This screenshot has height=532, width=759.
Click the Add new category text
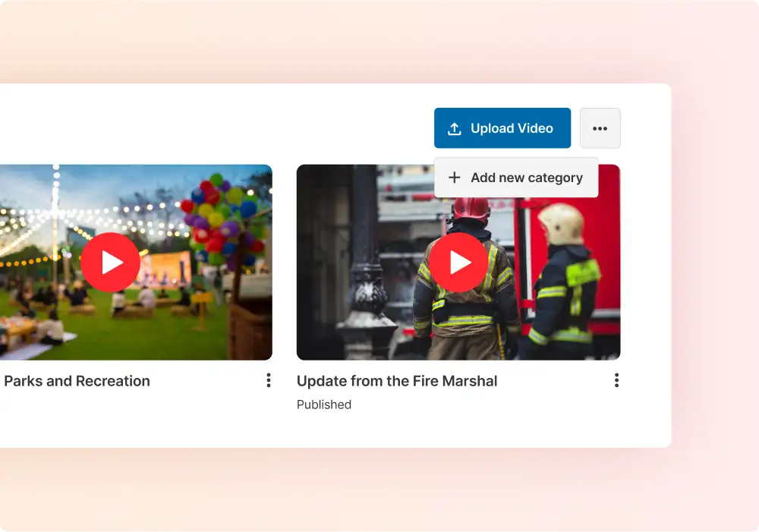(x=527, y=178)
